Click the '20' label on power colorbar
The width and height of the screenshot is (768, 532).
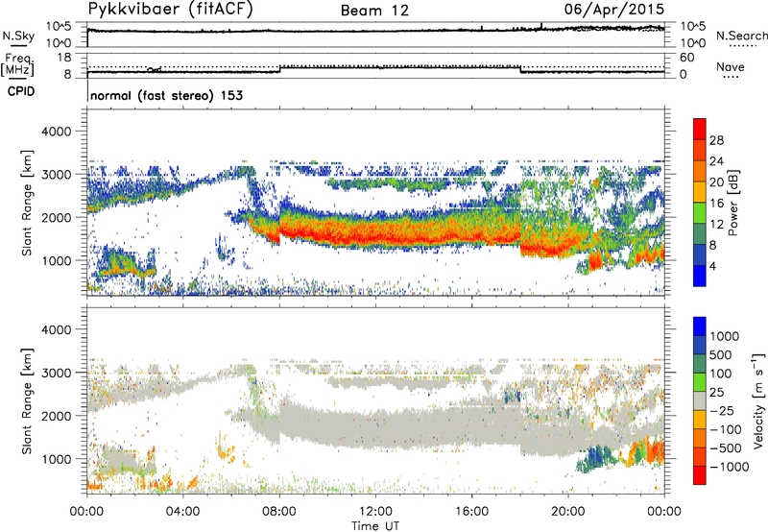tap(716, 182)
